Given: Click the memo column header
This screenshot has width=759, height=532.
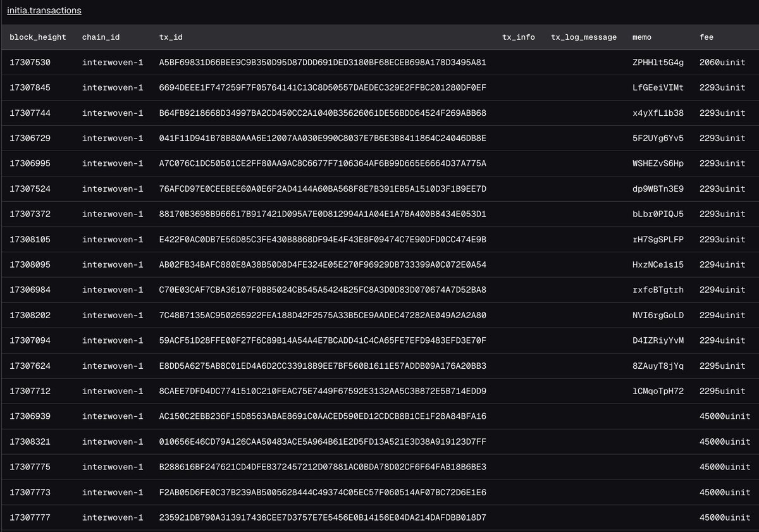Looking at the screenshot, I should (x=642, y=37).
